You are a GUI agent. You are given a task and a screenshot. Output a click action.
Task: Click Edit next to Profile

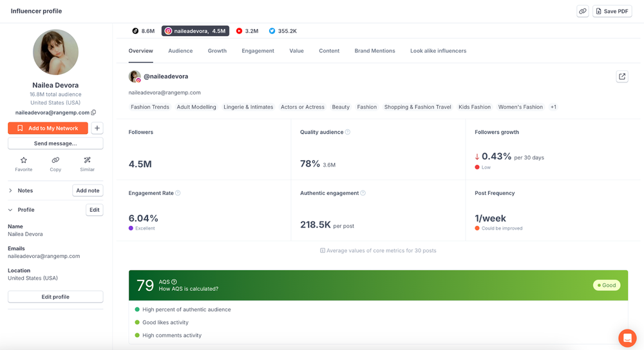[95, 210]
